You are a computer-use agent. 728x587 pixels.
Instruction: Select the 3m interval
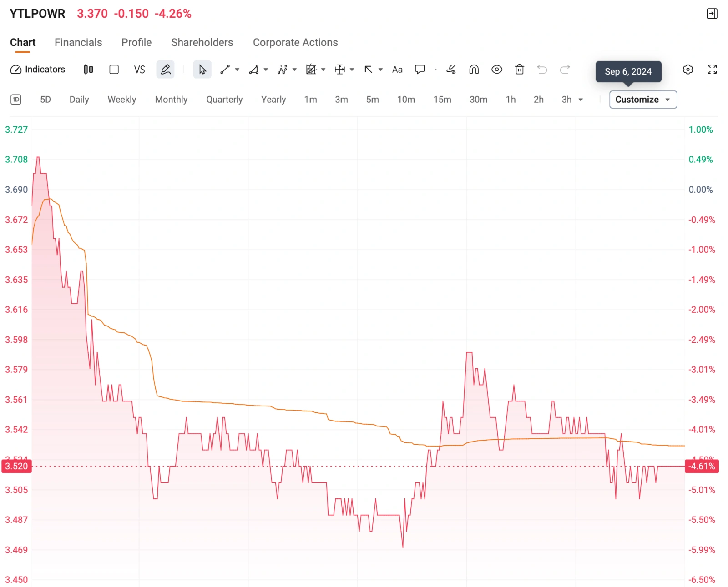[x=341, y=100]
